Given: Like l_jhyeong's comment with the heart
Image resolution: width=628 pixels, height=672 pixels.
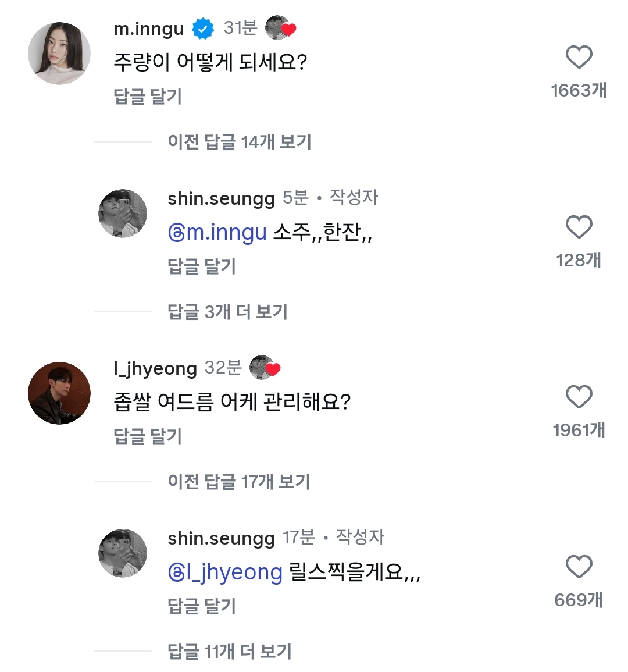Looking at the screenshot, I should (579, 397).
